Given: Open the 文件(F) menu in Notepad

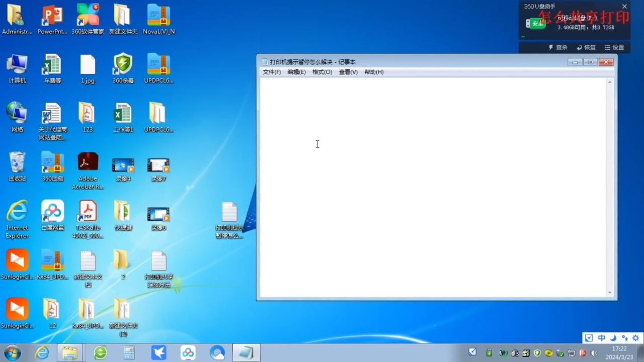Looking at the screenshot, I should click(271, 72).
